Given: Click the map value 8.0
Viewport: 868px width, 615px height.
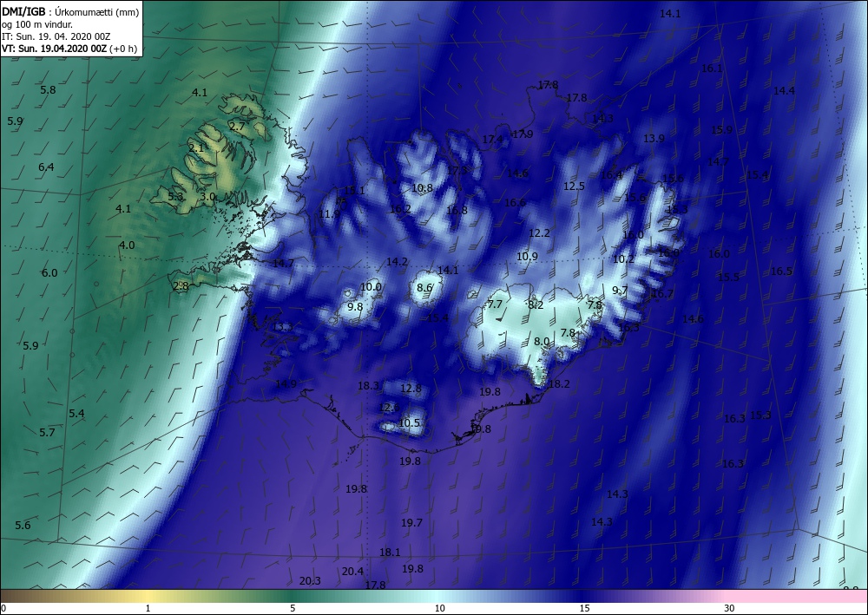Looking at the screenshot, I should coord(542,341).
